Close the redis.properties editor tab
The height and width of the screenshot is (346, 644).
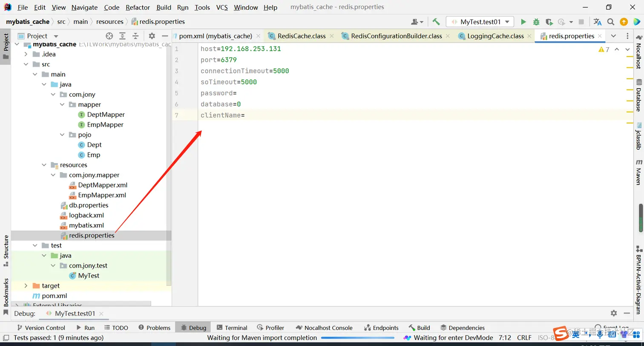coord(599,36)
